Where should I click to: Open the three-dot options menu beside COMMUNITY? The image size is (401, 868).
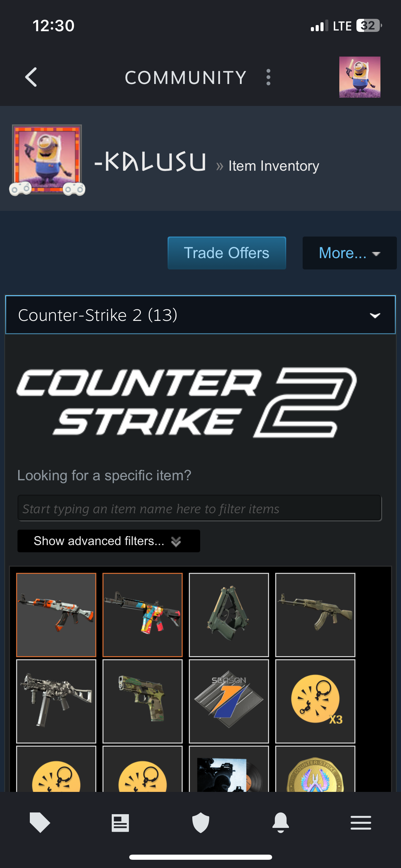point(268,77)
